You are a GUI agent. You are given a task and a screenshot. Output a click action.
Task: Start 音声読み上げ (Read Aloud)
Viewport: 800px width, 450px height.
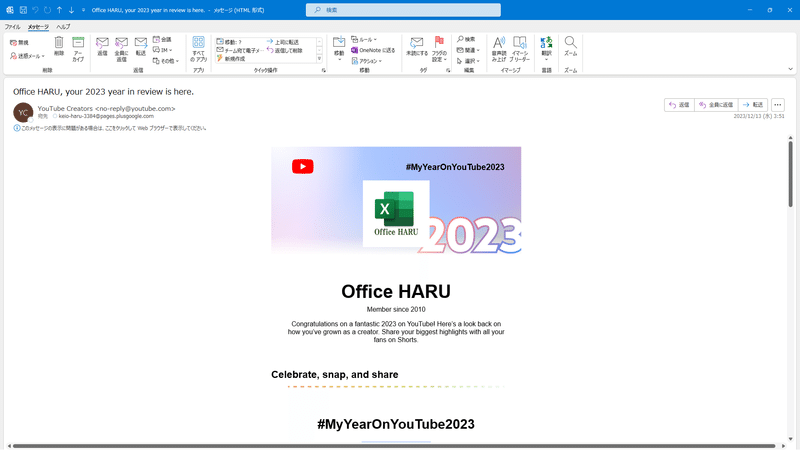pos(499,49)
